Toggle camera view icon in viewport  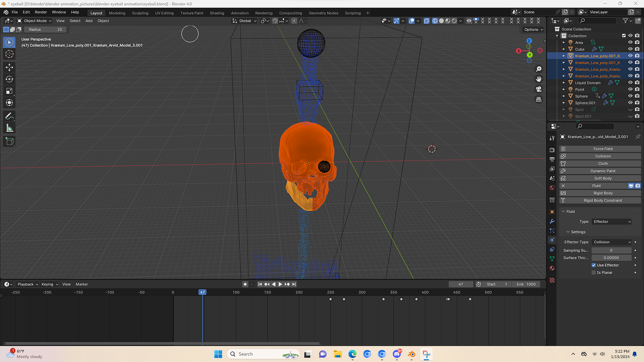click(x=539, y=89)
